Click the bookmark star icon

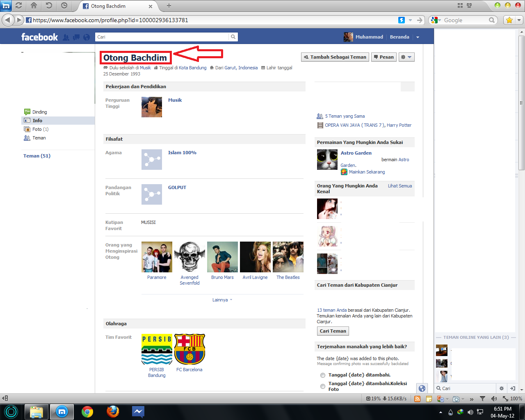coord(509,20)
